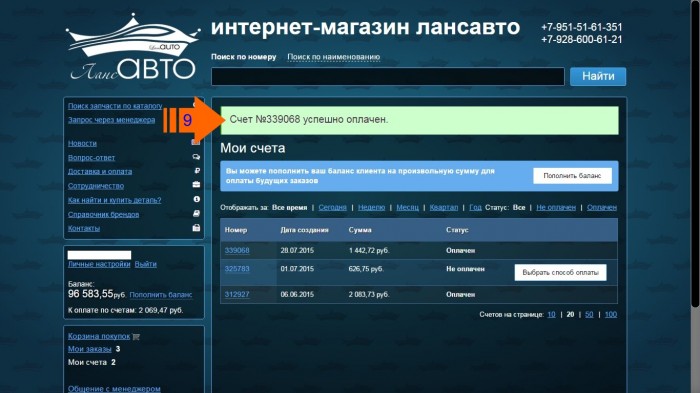Open Как найти и купить деталь? guide
Viewport: 700px width, 393px height.
(115, 200)
